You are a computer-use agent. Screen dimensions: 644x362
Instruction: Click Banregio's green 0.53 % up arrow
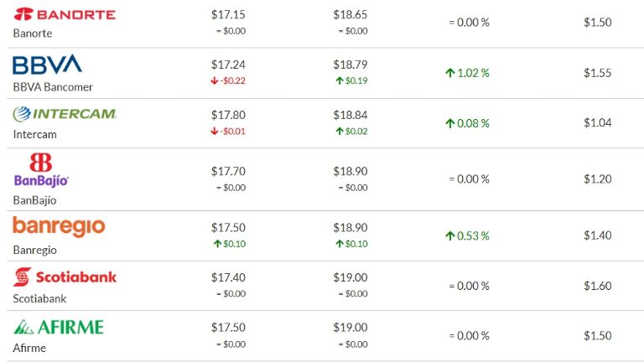tap(450, 235)
